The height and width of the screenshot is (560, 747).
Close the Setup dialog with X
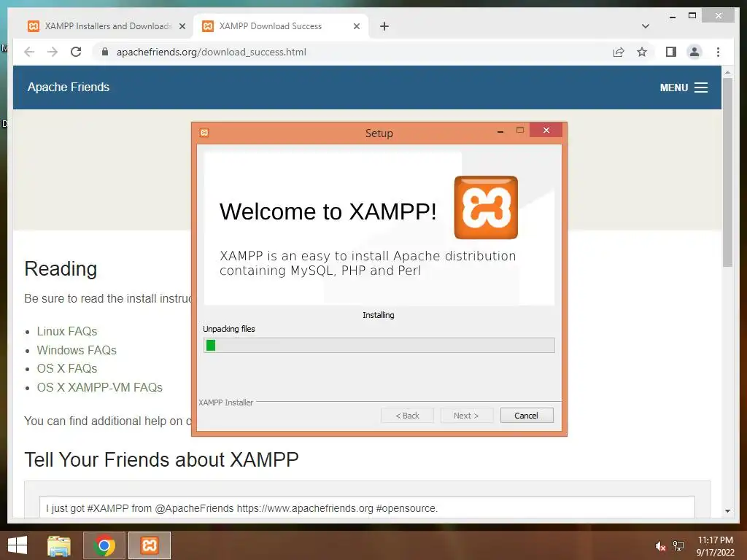[546, 130]
